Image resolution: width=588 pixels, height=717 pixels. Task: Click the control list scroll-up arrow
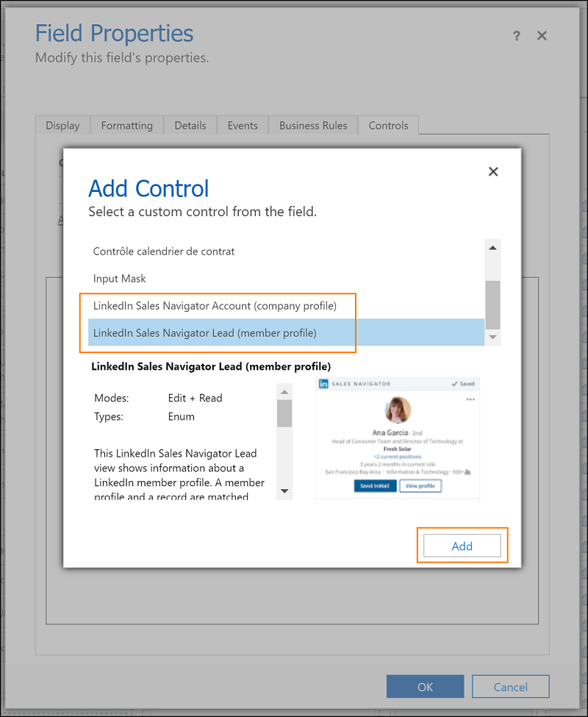pyautogui.click(x=492, y=248)
